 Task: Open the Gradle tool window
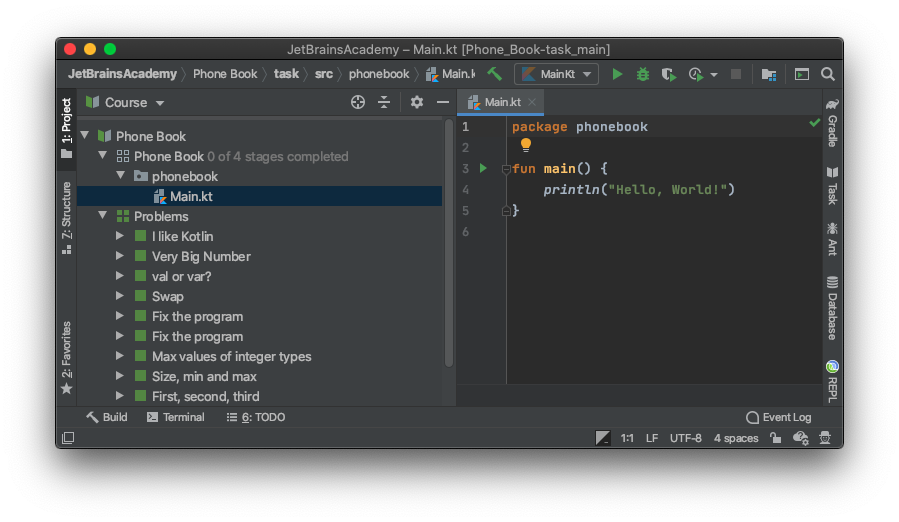coord(832,122)
